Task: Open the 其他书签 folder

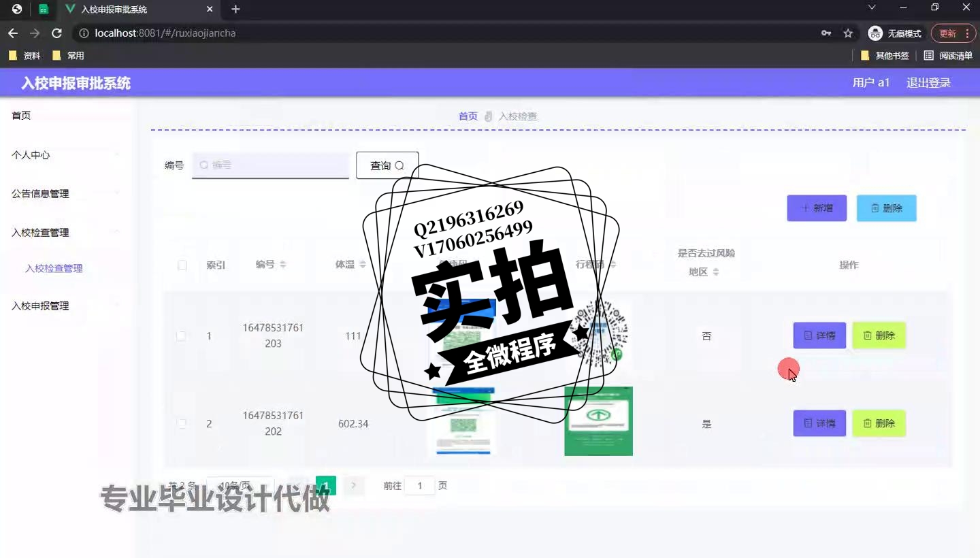Action: [x=885, y=56]
